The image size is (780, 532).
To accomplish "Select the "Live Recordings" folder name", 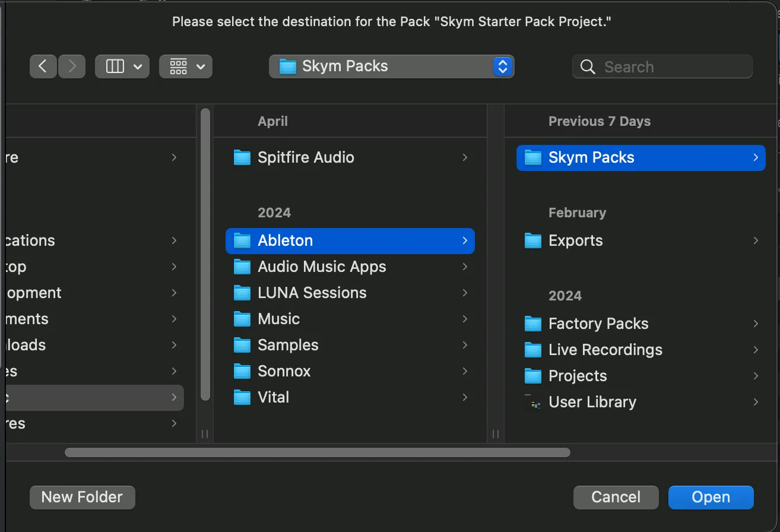I will pos(605,350).
